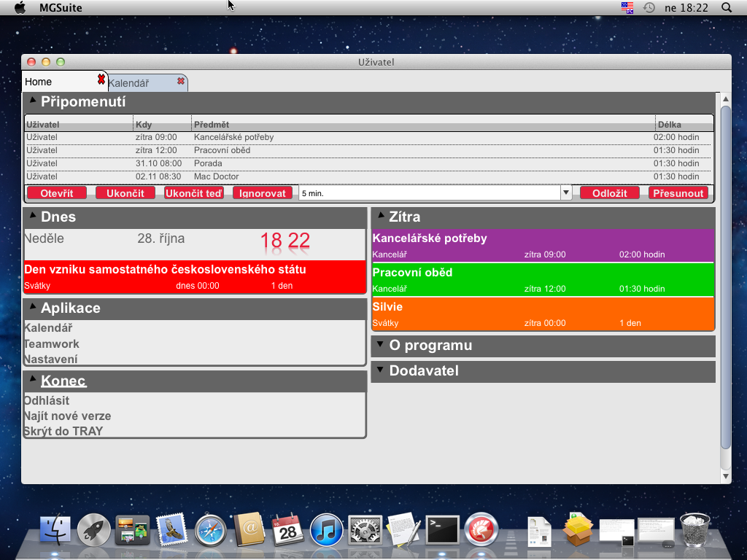Select the Porada reminder row
This screenshot has height=560, width=747.
[x=368, y=163]
